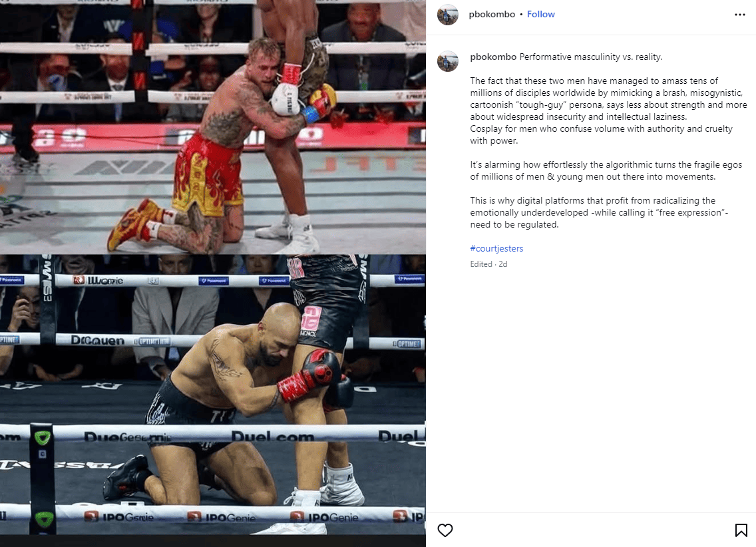Click the paragraph starting 'It's alarming how effortlessly'
The image size is (756, 547).
tap(606, 170)
